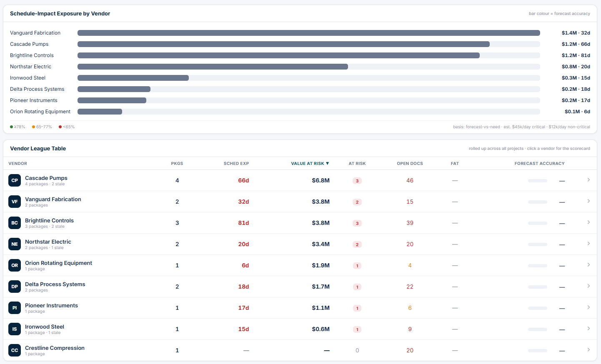Open Ironwood Steel in the league table
The image size is (601, 364).
(x=45, y=327)
